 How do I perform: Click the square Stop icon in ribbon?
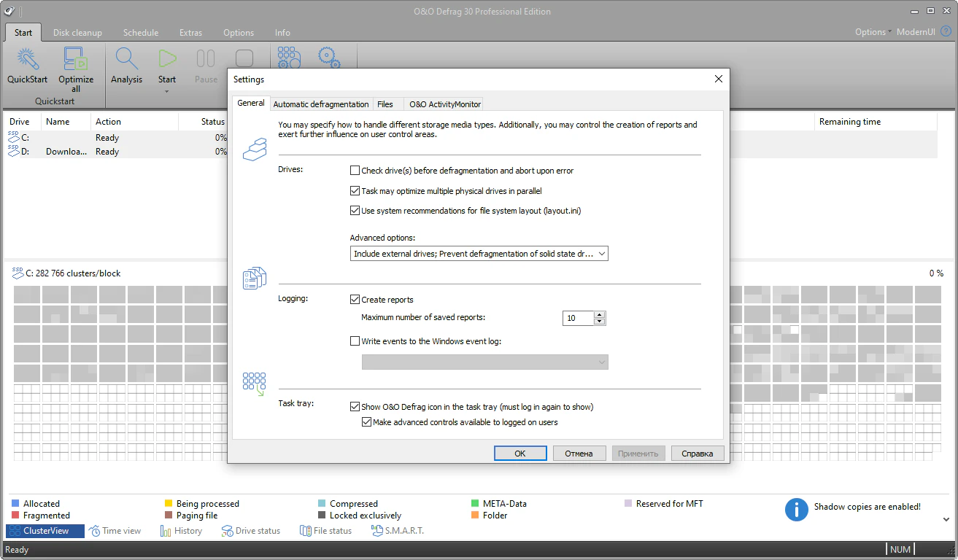click(x=244, y=58)
